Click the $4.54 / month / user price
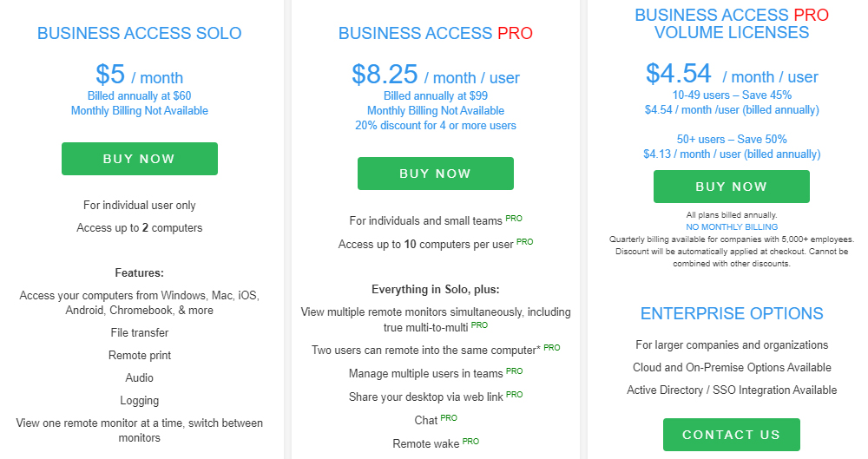The width and height of the screenshot is (868, 459). point(732,73)
